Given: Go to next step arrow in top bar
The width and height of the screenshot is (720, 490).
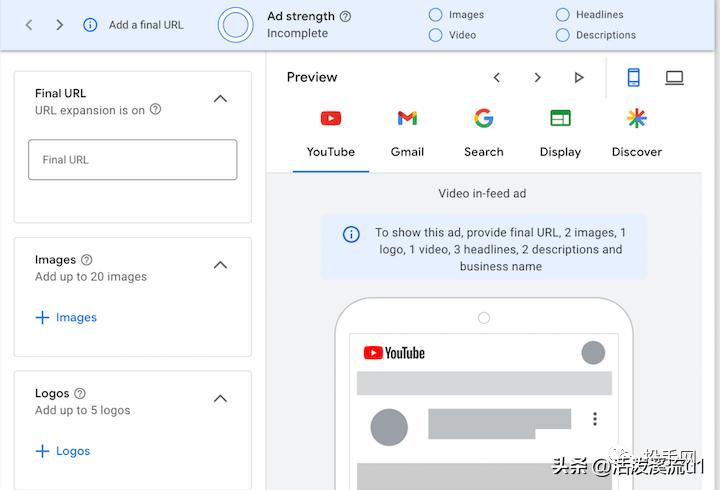Looking at the screenshot, I should [x=59, y=25].
